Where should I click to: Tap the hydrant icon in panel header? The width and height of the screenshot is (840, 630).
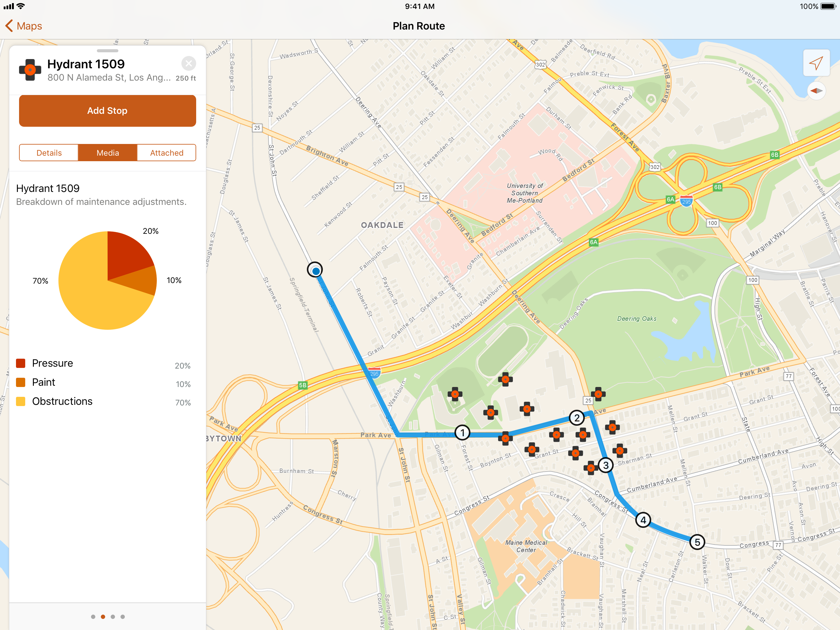coord(30,70)
